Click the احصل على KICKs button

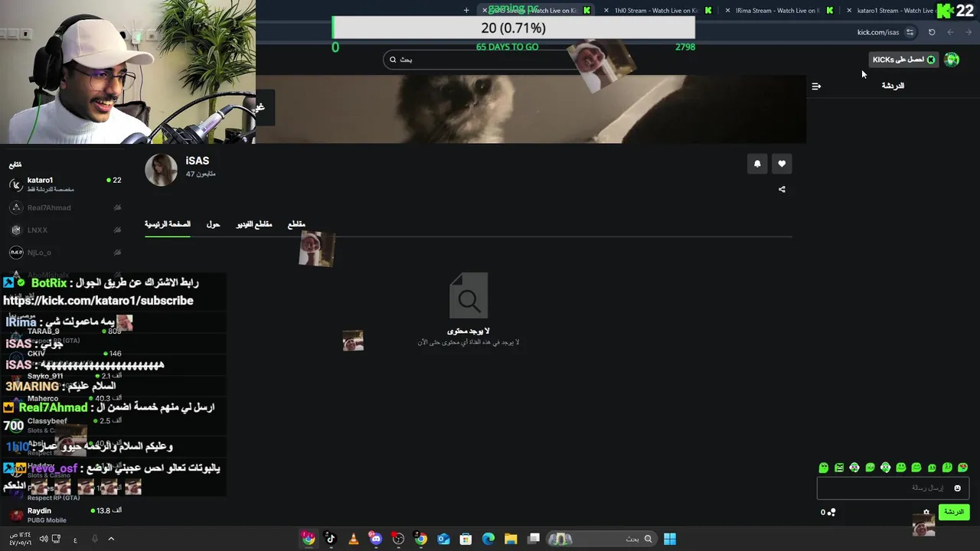tap(904, 60)
